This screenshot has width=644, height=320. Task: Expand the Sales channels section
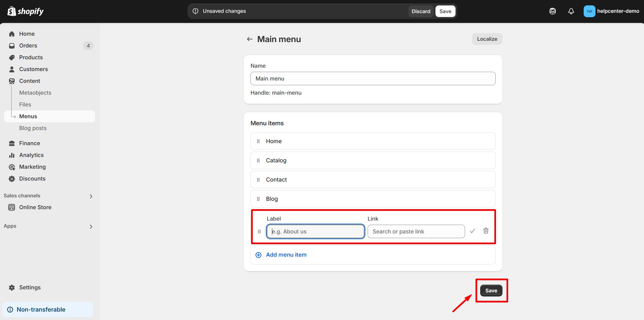(91, 196)
